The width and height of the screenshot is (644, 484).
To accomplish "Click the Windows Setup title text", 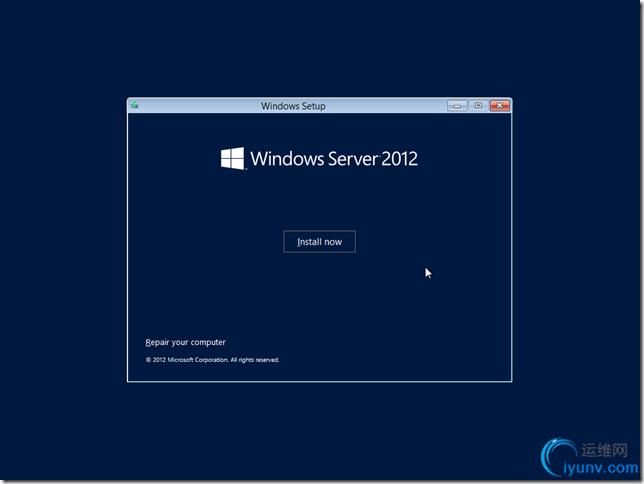I will point(293,106).
